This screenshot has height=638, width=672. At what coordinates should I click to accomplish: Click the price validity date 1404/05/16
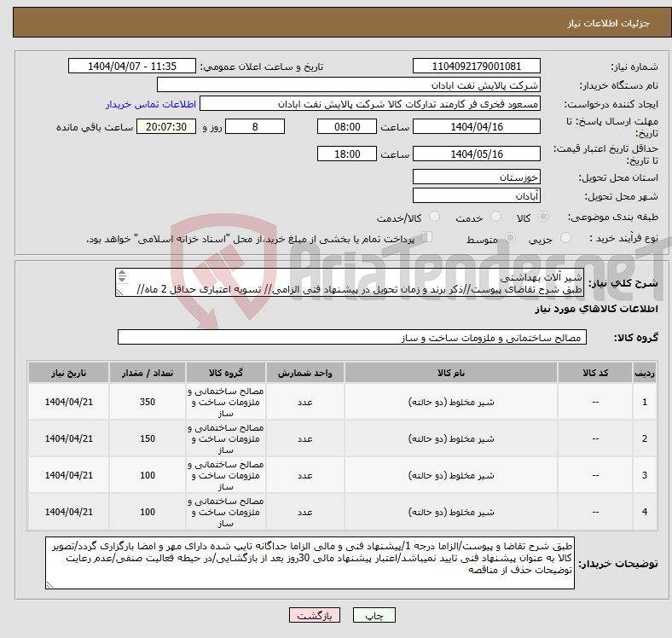476,154
